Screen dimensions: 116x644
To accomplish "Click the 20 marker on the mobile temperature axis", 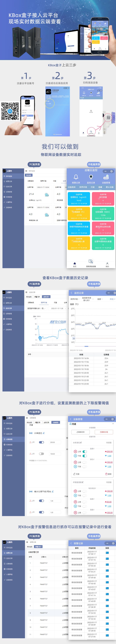I will coord(74,339).
